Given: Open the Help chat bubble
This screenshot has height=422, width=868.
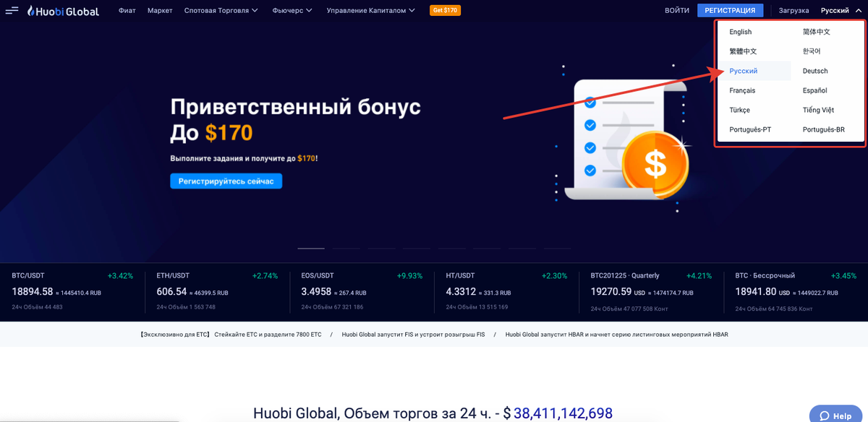Looking at the screenshot, I should pos(834,415).
